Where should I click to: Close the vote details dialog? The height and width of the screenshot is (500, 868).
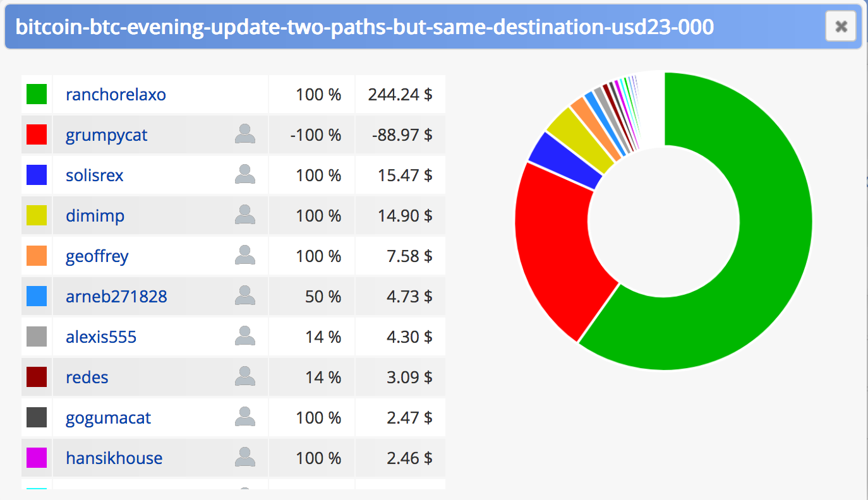point(840,26)
